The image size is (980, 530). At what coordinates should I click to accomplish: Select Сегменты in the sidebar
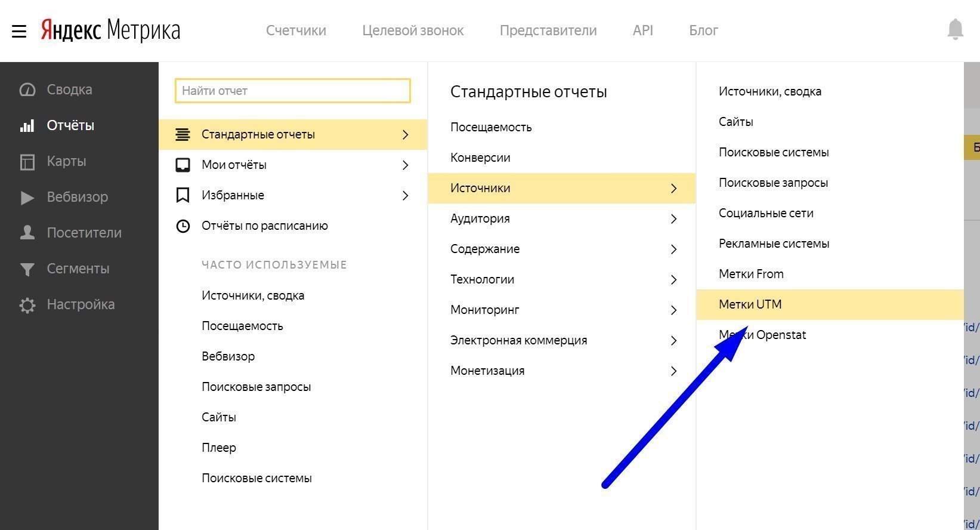click(x=79, y=269)
